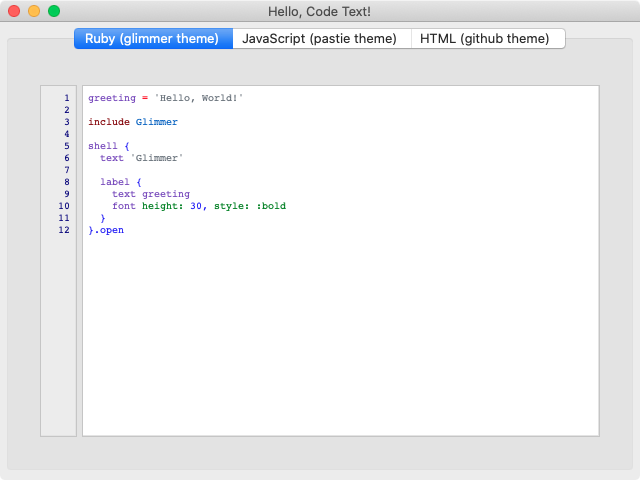Click the 'Hello, Code Text!' window title
Viewport: 640px width, 480px height.
click(320, 11)
